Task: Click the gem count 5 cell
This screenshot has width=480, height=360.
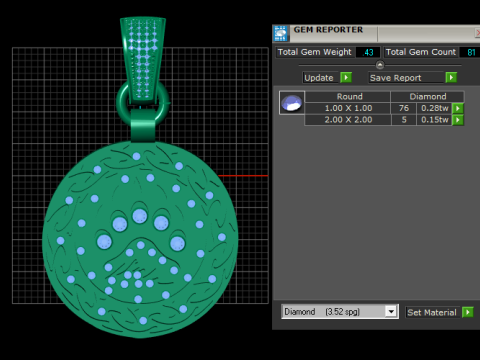Action: point(404,120)
